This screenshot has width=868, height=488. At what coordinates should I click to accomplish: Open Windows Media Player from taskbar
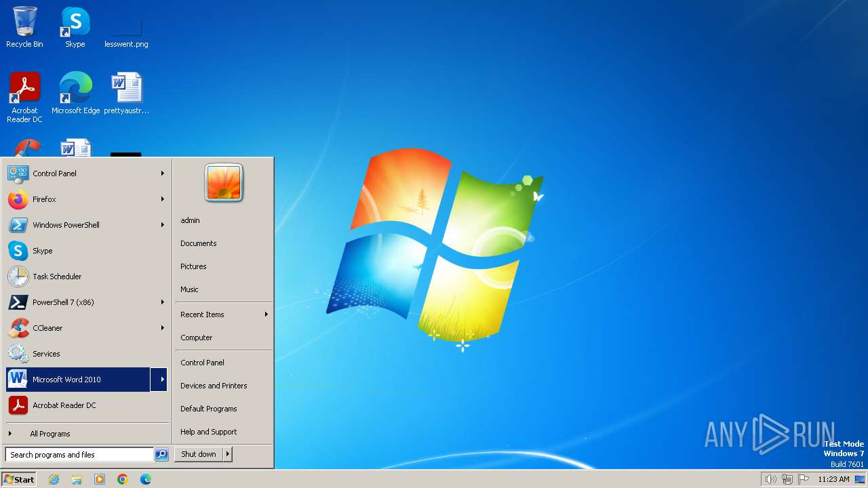pyautogui.click(x=100, y=479)
